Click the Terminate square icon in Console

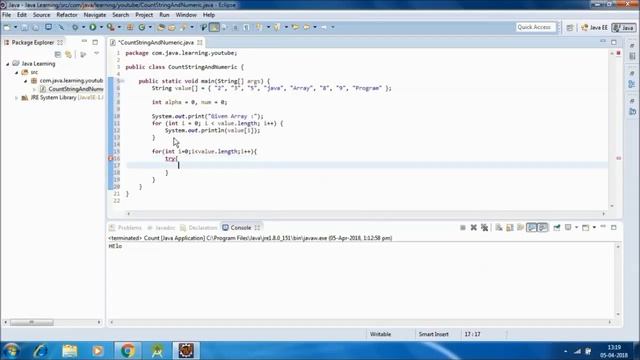pyautogui.click(x=462, y=227)
